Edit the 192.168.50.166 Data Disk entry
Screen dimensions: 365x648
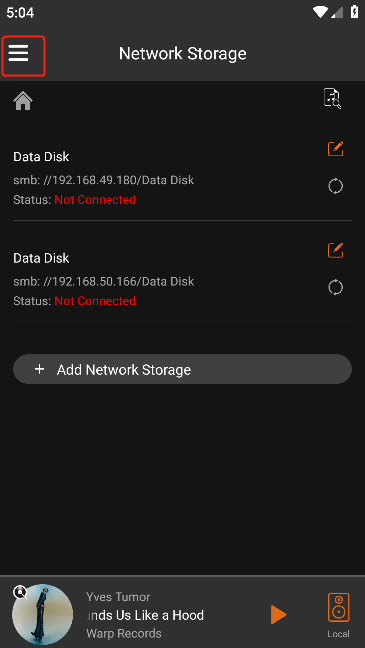[335, 250]
